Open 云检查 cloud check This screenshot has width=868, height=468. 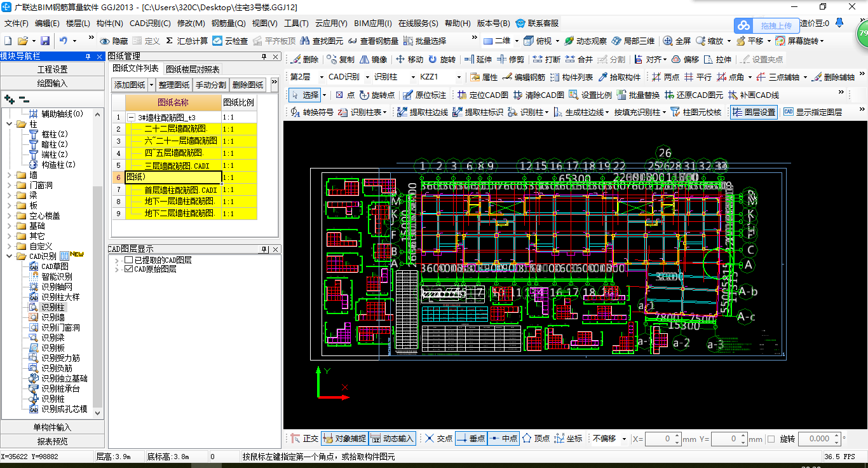pyautogui.click(x=230, y=41)
